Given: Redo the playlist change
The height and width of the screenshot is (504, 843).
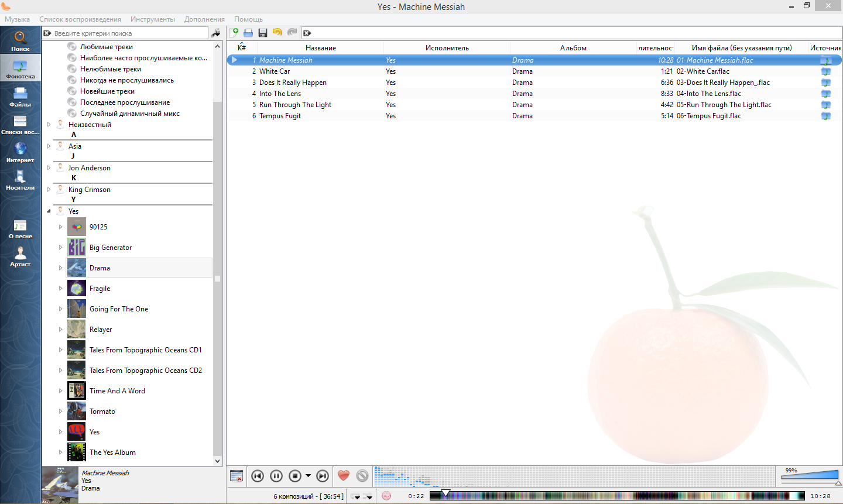Looking at the screenshot, I should click(x=292, y=33).
